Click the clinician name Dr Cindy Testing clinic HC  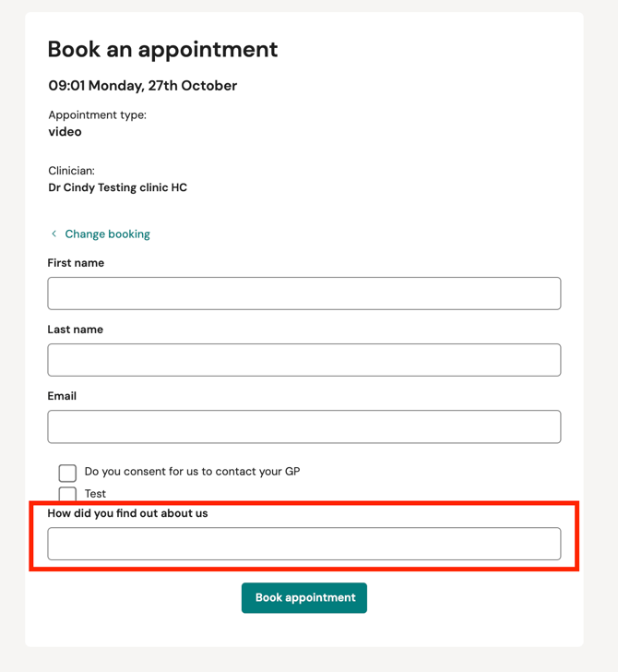pyautogui.click(x=117, y=187)
